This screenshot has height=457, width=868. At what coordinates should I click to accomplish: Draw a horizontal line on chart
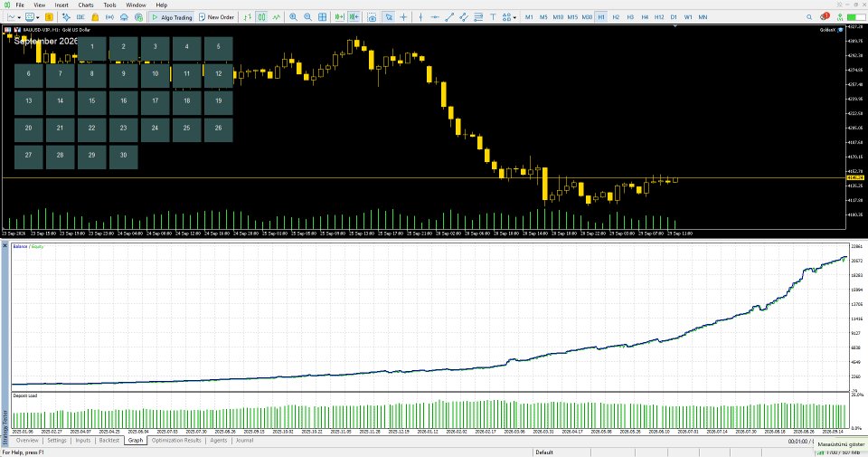(435, 17)
